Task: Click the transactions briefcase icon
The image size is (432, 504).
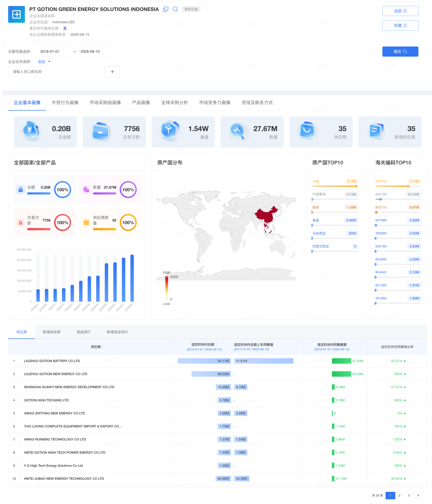Action: coord(101,131)
